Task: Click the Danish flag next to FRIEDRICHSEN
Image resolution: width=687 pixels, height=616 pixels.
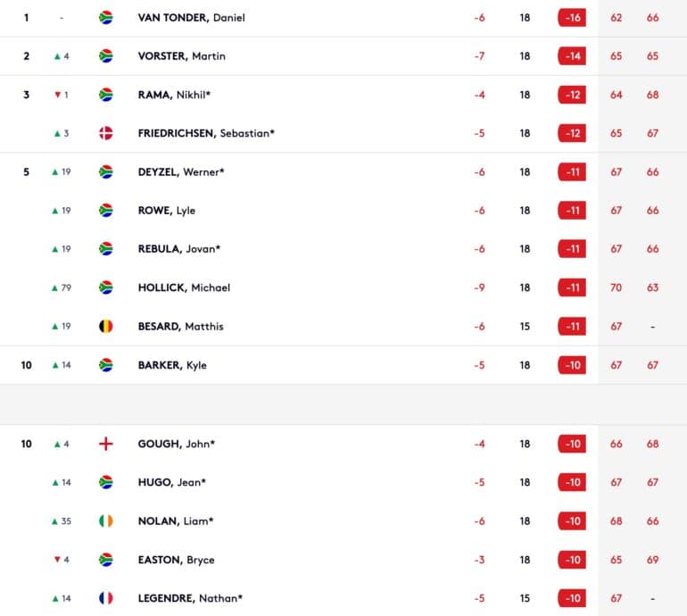Action: 105,133
